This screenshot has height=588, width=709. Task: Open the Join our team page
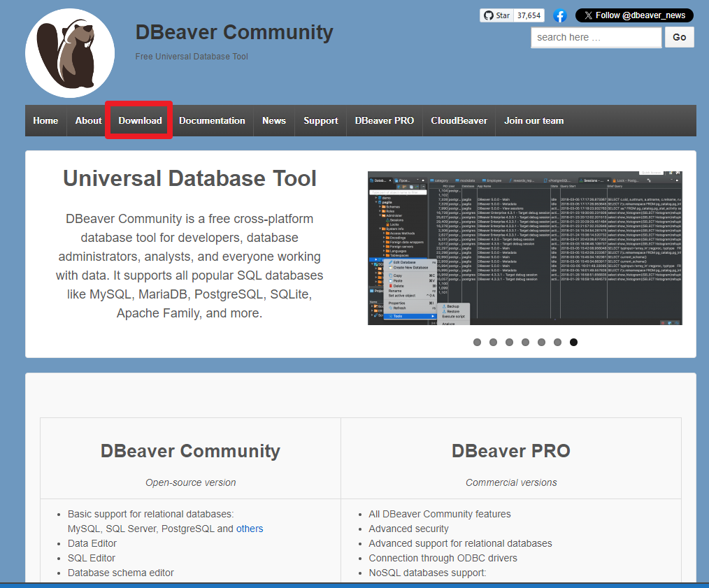tap(533, 120)
